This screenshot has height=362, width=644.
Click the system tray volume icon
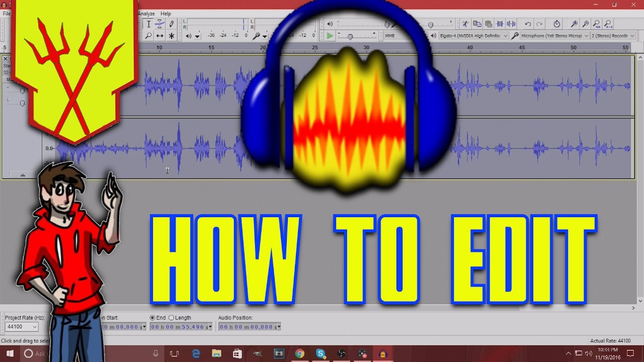(x=588, y=353)
